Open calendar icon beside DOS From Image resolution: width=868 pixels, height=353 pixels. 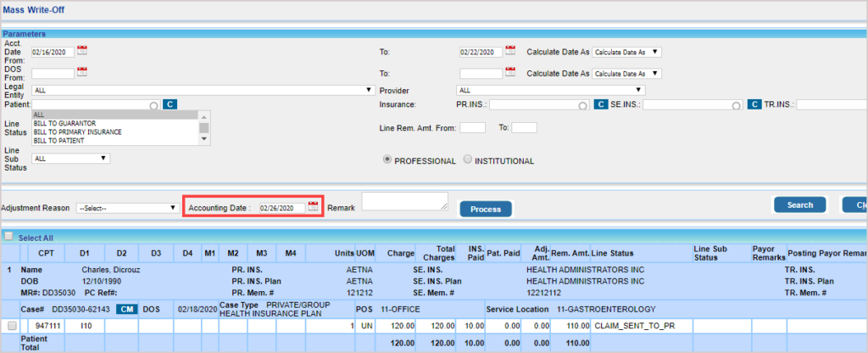click(x=82, y=72)
